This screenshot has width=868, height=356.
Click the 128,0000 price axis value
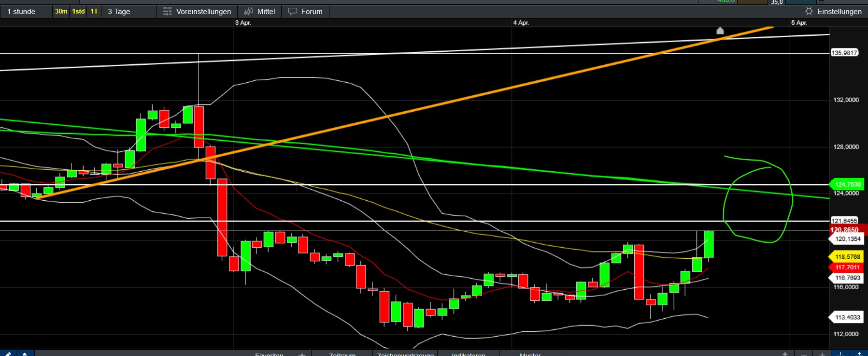(846, 147)
